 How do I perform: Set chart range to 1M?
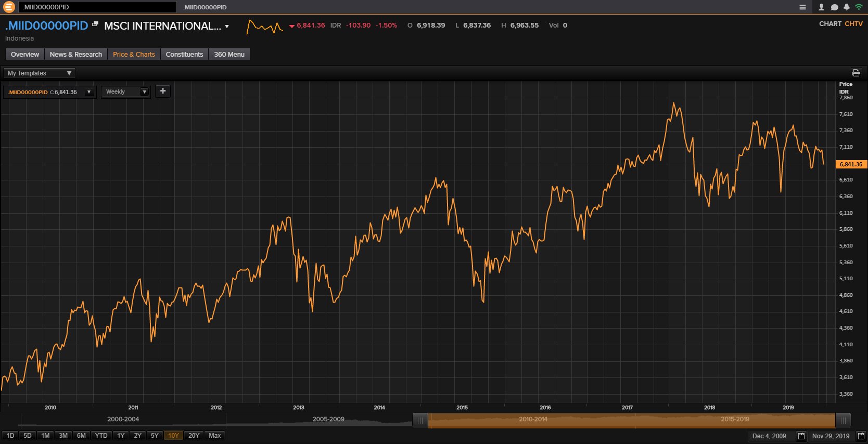point(45,436)
